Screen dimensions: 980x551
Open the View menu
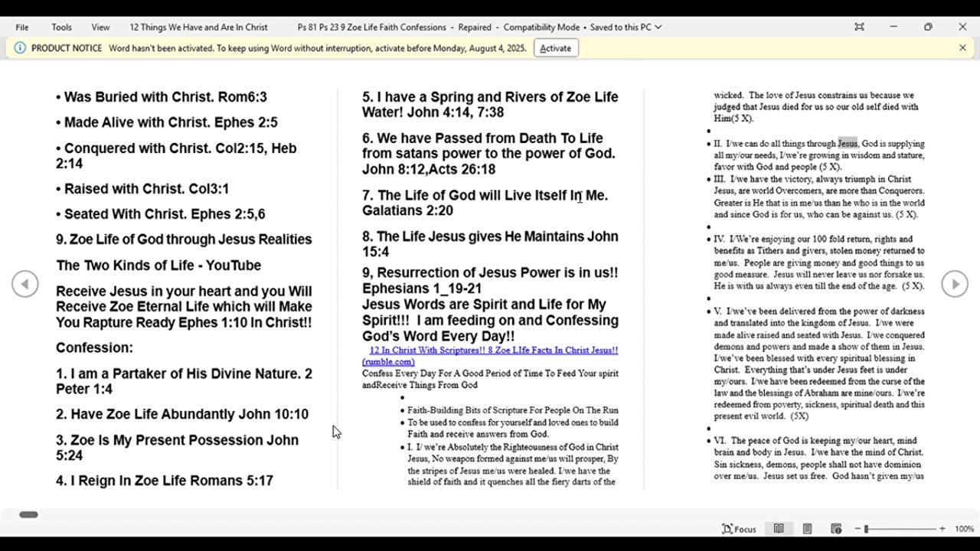pyautogui.click(x=101, y=27)
